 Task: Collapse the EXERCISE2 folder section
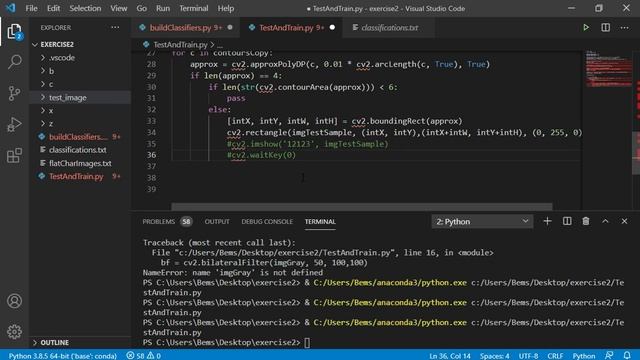(x=80, y=44)
